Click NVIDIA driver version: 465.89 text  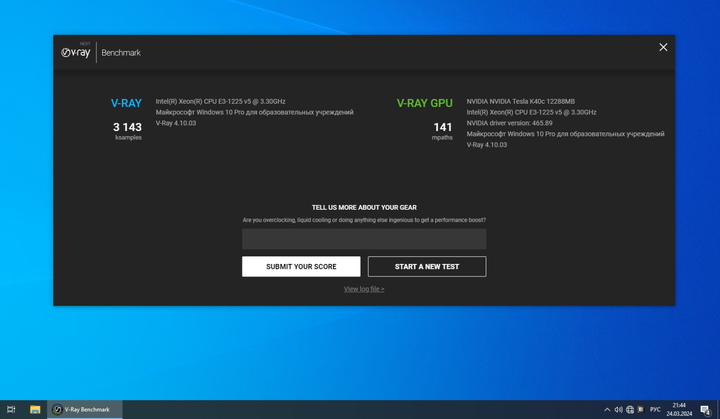[x=510, y=123]
